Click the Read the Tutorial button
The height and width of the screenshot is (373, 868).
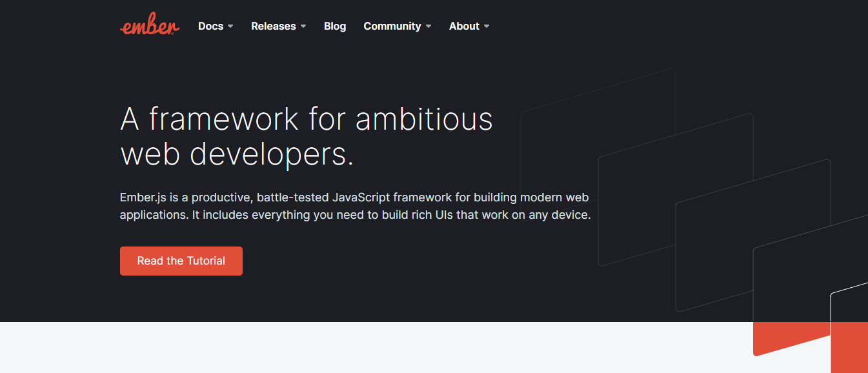(181, 261)
